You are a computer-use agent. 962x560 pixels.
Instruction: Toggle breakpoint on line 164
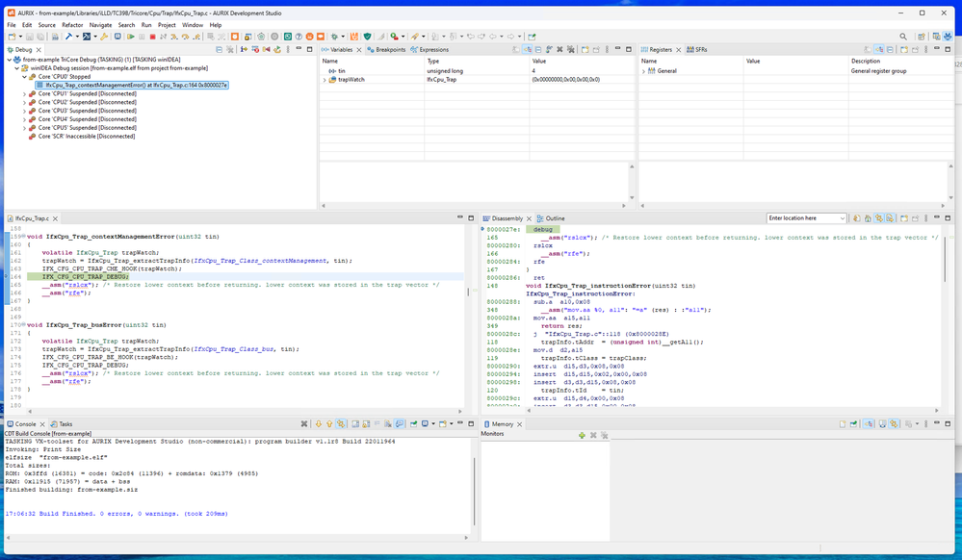[x=9, y=276]
